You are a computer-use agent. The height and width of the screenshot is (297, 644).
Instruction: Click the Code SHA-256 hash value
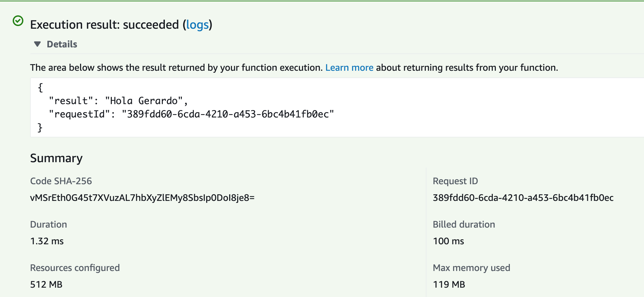pos(142,198)
